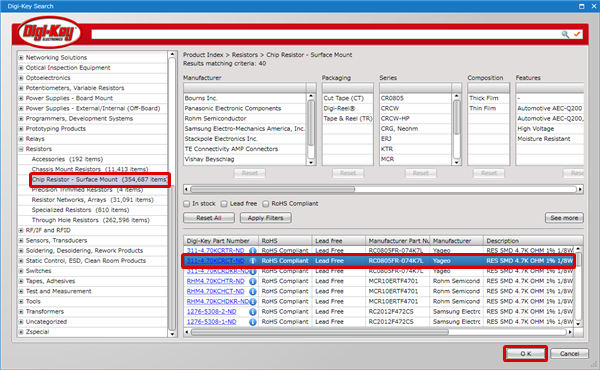Open info icon for RHM4.70KCHTR-ND row
This screenshot has height=370, width=600.
tap(253, 281)
